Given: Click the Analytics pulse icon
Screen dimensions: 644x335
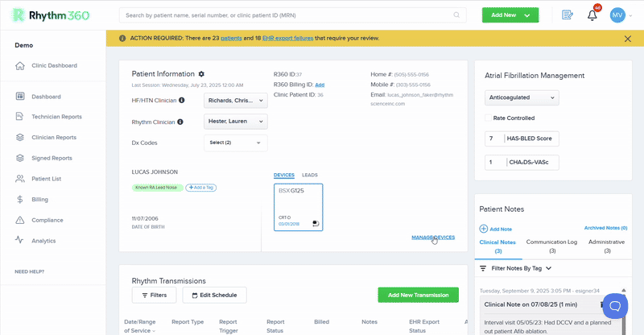Looking at the screenshot, I should pyautogui.click(x=19, y=240).
